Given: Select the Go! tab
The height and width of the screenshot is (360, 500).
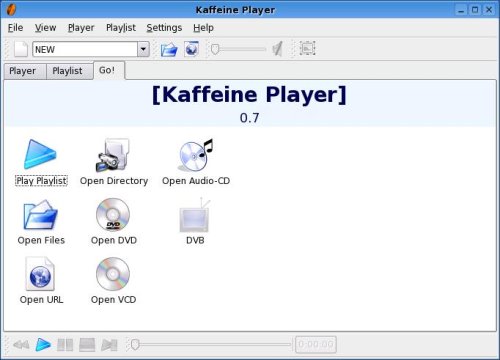Looking at the screenshot, I should 109,70.
